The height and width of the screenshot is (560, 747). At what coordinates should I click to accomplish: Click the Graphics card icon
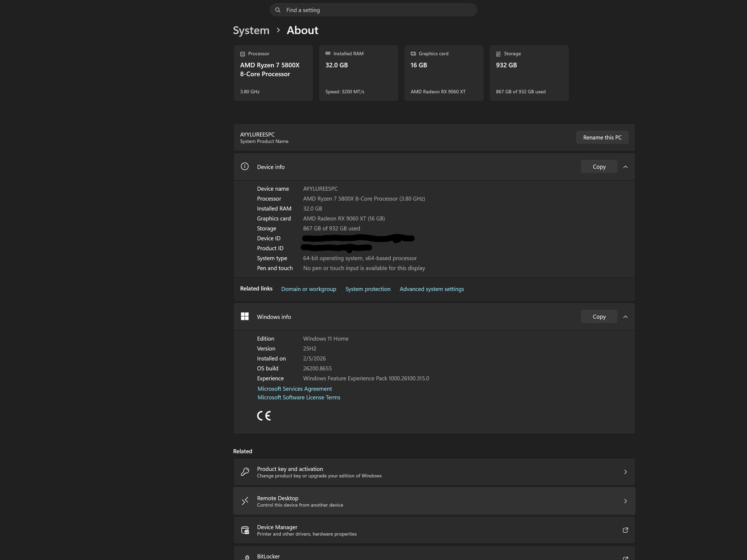point(413,54)
